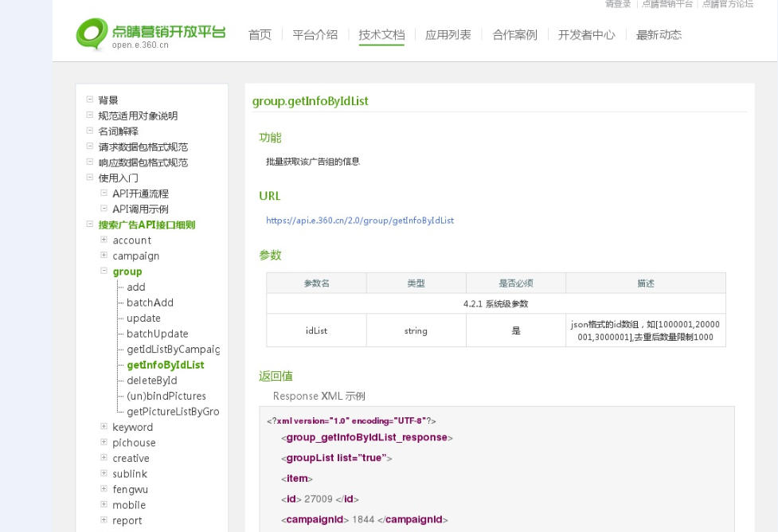Select the 技术文档 nav item
The width and height of the screenshot is (778, 532).
coord(382,35)
